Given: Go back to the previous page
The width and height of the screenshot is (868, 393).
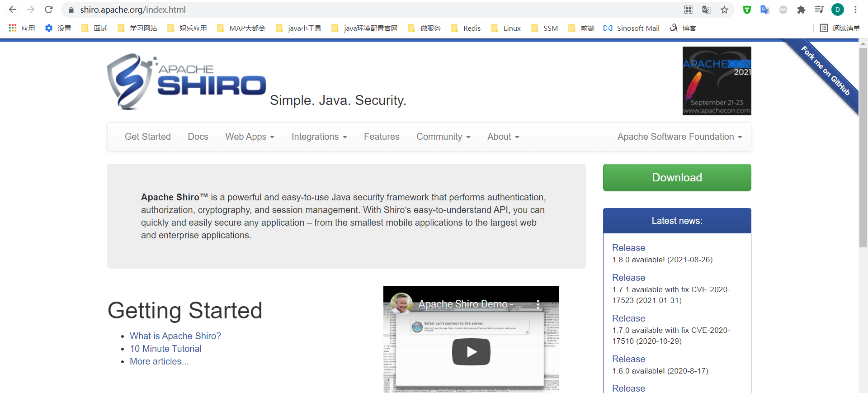Looking at the screenshot, I should point(13,9).
